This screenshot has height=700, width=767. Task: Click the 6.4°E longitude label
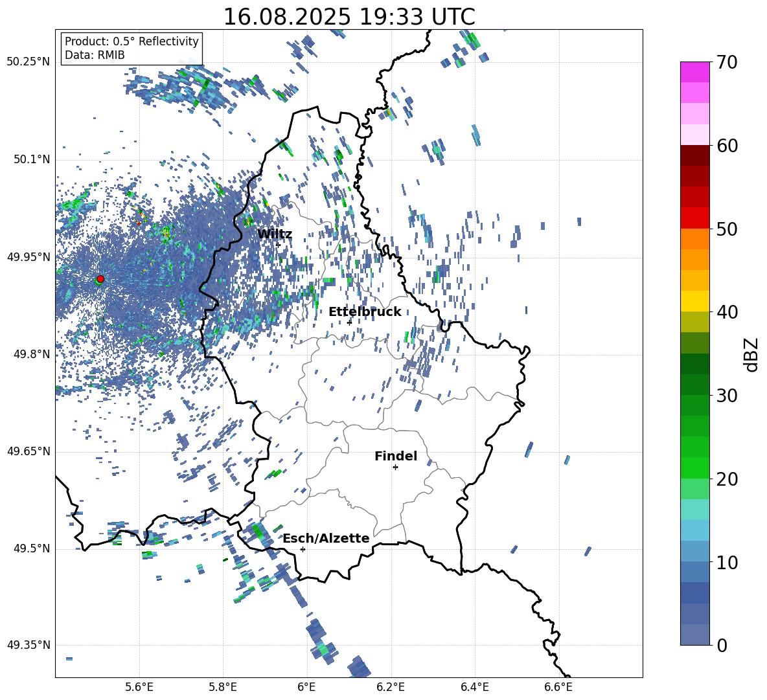tap(474, 687)
